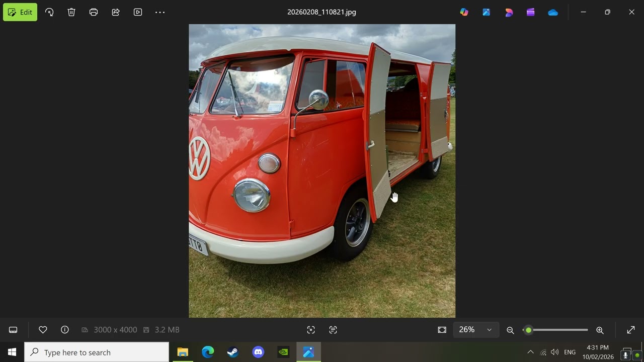This screenshot has width=644, height=362.
Task: Open Discord from the taskbar
Action: click(x=258, y=352)
